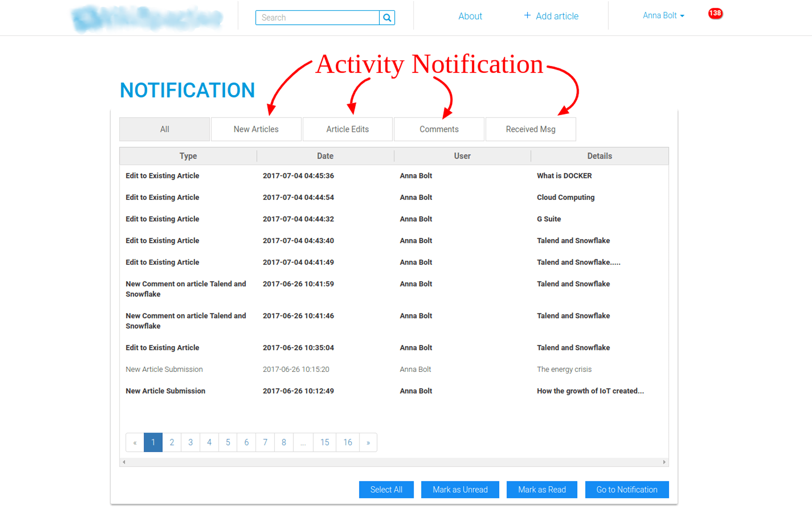The image size is (812, 526).
Task: Click the Add article link
Action: tap(551, 16)
